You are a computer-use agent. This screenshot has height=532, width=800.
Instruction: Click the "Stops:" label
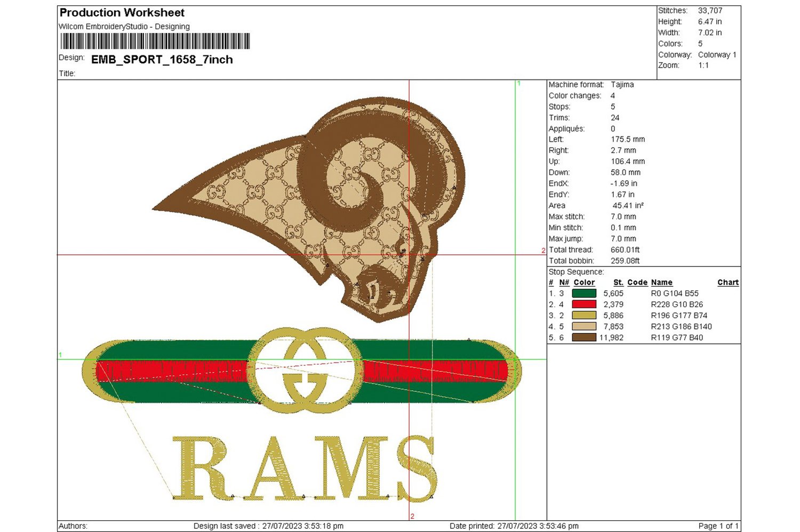[x=559, y=107]
